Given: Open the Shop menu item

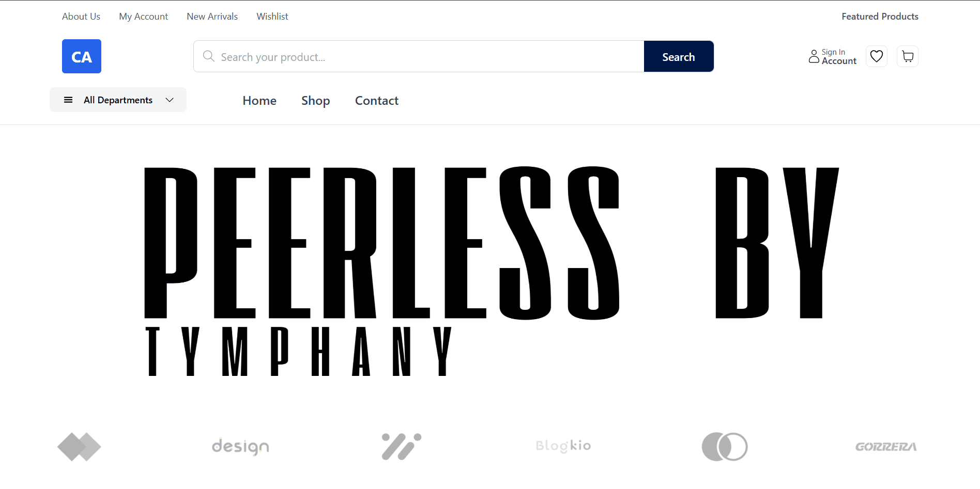Looking at the screenshot, I should tap(316, 101).
